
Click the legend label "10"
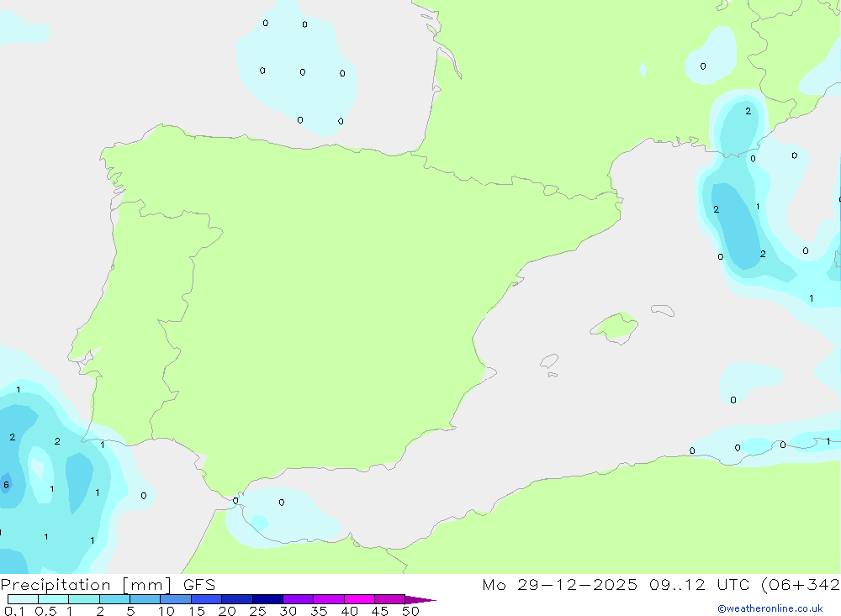click(167, 611)
